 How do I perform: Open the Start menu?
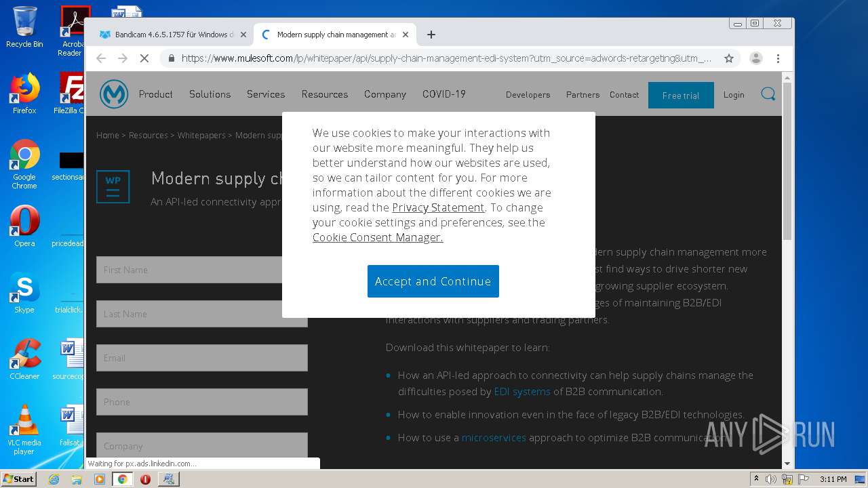(x=19, y=479)
